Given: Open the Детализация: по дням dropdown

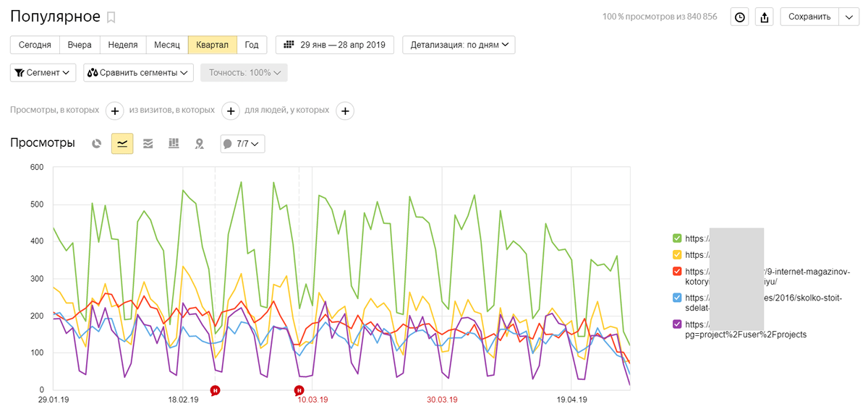Looking at the screenshot, I should (x=459, y=45).
